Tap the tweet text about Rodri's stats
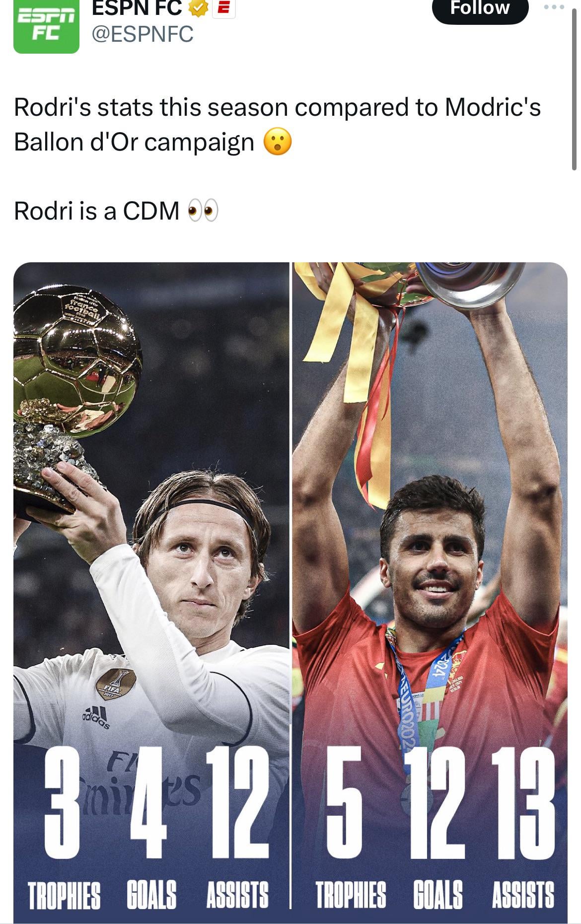Viewport: 581px width, 924px height. (x=277, y=124)
